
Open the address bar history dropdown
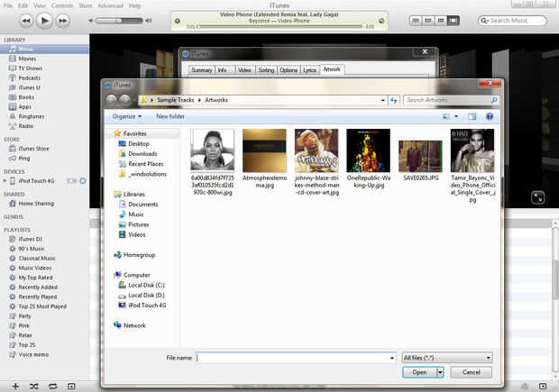383,101
